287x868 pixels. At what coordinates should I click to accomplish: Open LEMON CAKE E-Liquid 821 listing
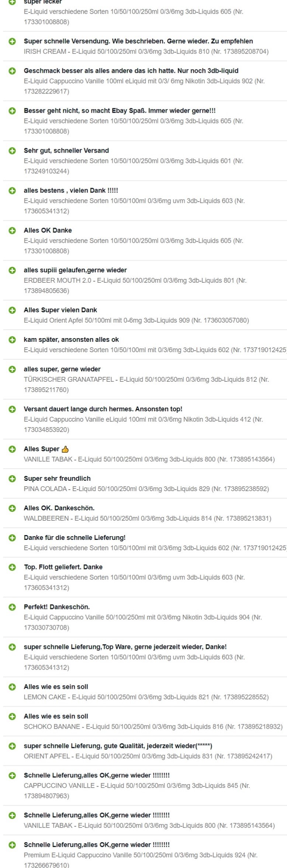tap(146, 697)
